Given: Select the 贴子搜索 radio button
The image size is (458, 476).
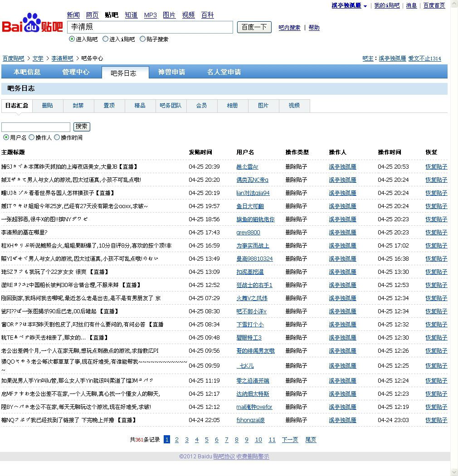Looking at the screenshot, I should (x=142, y=39).
